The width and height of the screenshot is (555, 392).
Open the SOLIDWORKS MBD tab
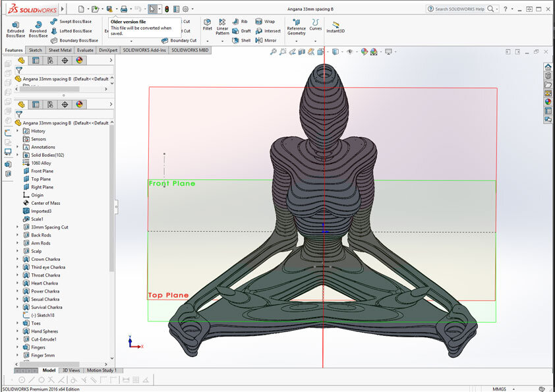[x=190, y=50]
